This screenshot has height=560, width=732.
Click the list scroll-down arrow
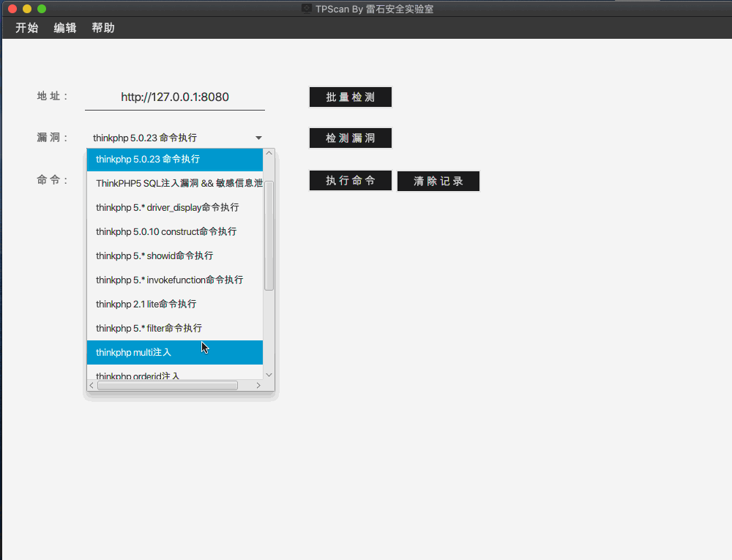click(x=269, y=375)
